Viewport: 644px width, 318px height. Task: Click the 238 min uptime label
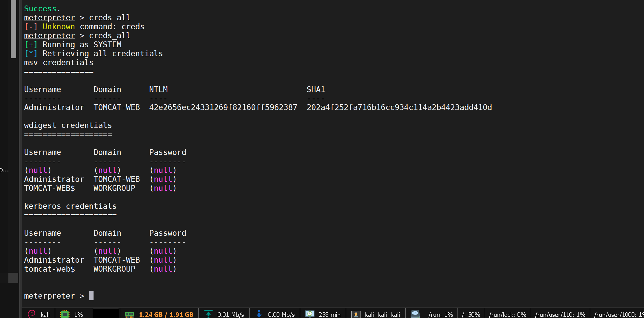[x=330, y=315]
